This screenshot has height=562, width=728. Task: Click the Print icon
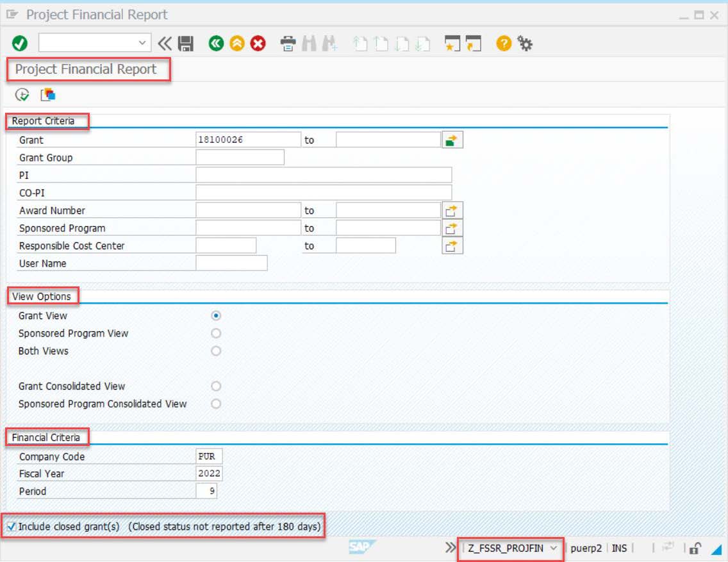pos(288,44)
